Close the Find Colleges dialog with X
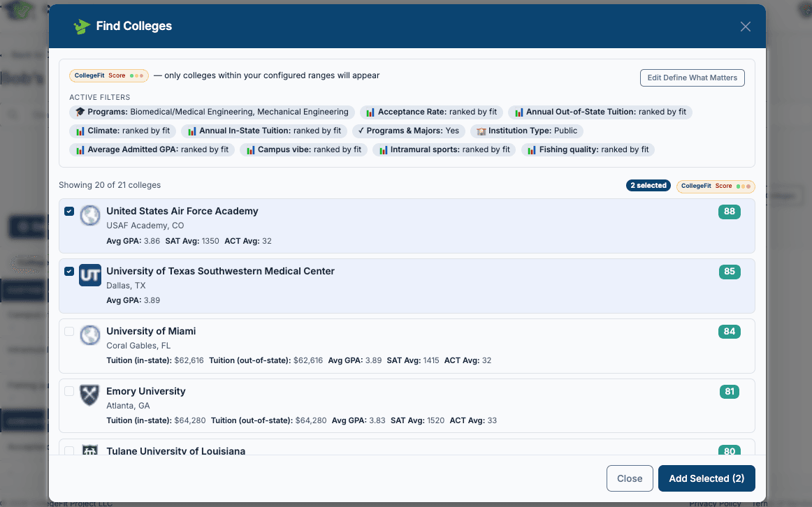Viewport: 812px width, 507px height. tap(745, 27)
